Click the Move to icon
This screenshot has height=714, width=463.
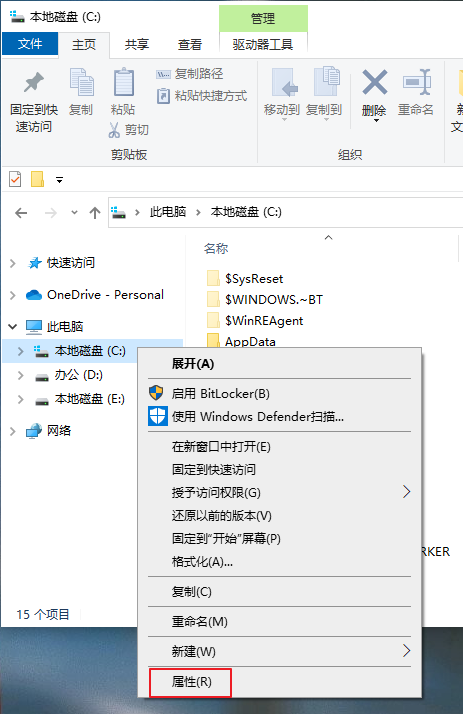point(283,82)
